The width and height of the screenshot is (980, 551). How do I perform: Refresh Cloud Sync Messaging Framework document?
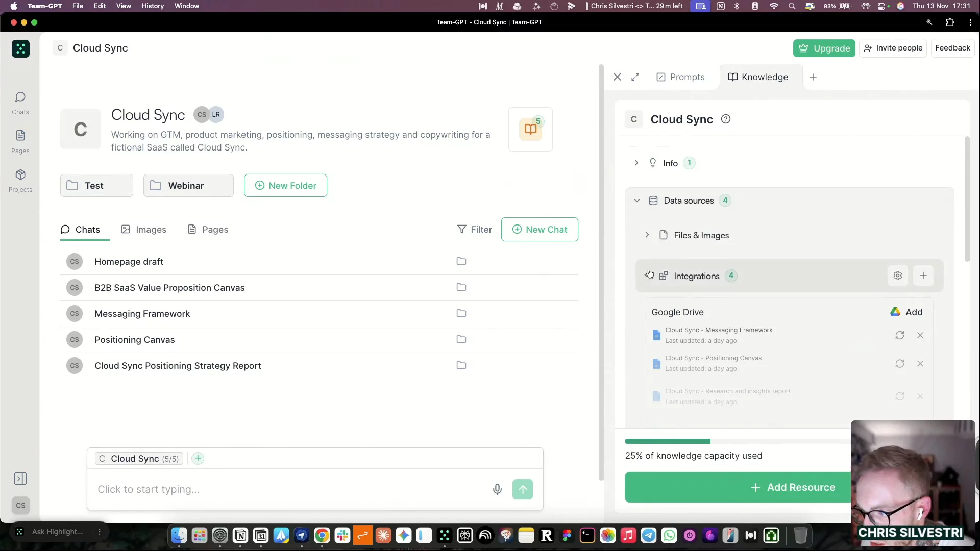coord(900,336)
